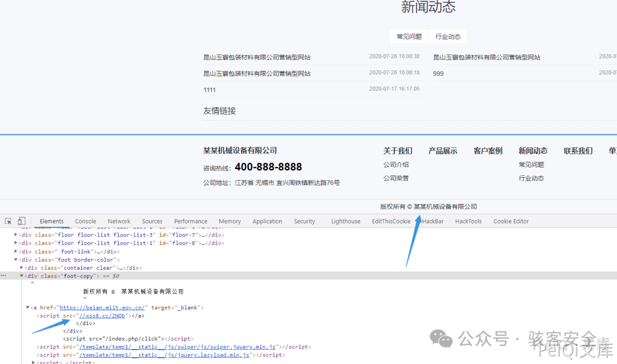This screenshot has height=364, width=617.
Task: Select the 常见问题 news tab
Action: tap(409, 37)
